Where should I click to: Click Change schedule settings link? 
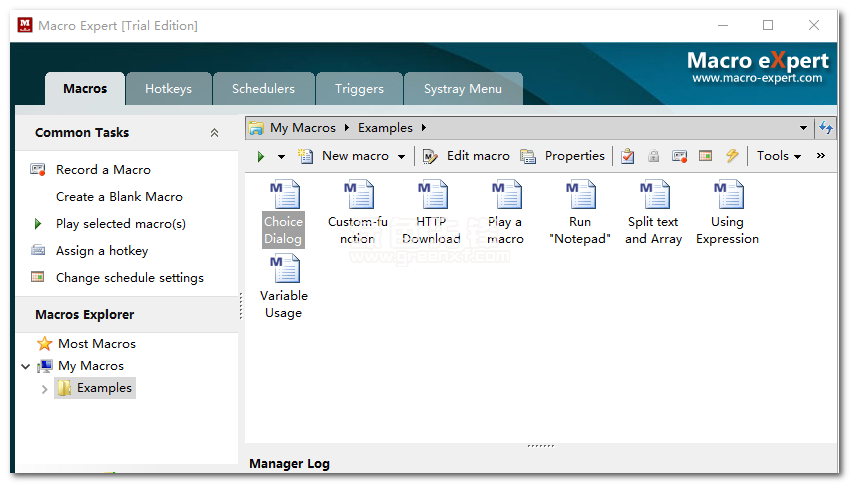tap(130, 278)
